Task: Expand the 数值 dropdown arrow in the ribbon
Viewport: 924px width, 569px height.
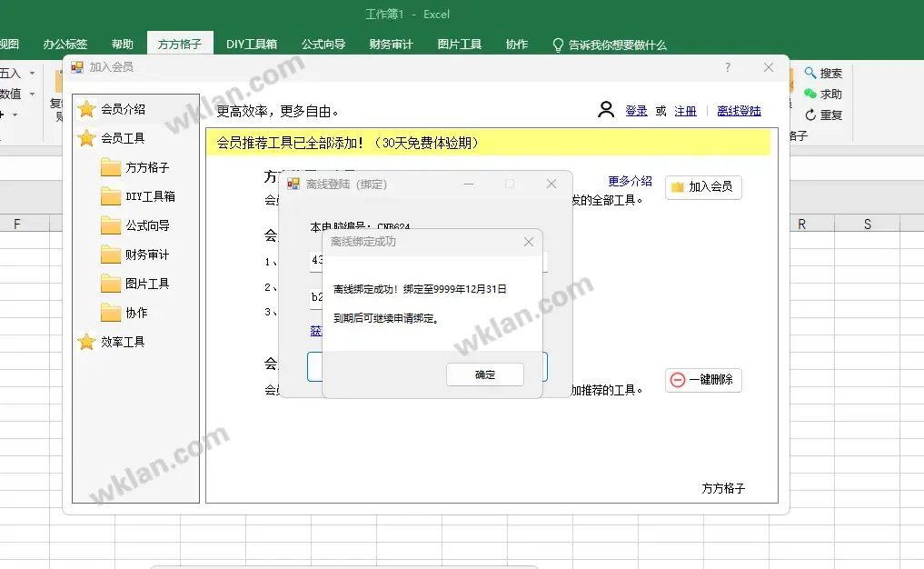Action: click(x=32, y=94)
